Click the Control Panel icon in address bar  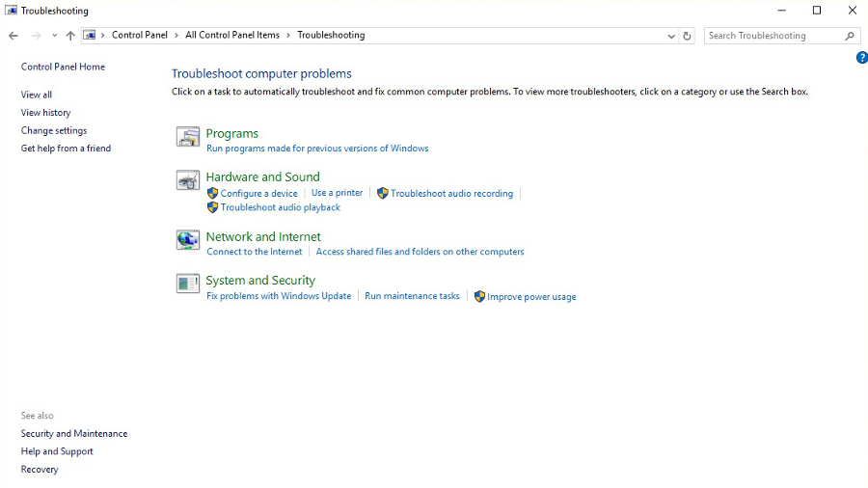(90, 36)
